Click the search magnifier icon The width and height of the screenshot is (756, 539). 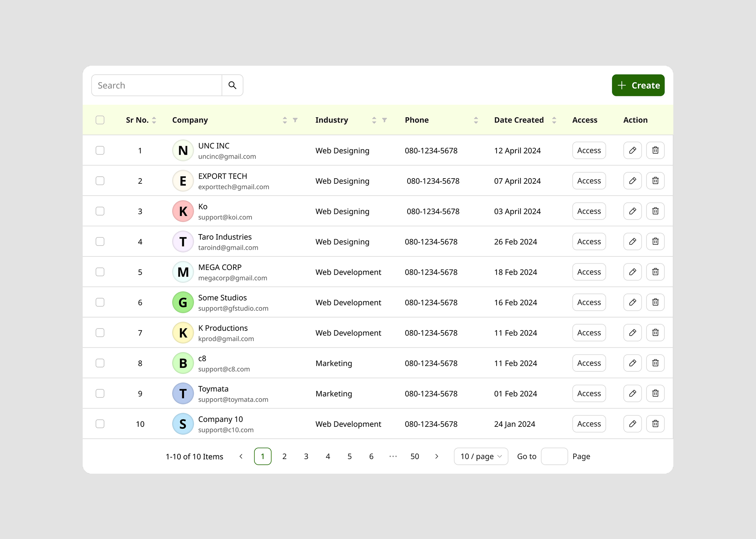[232, 85]
